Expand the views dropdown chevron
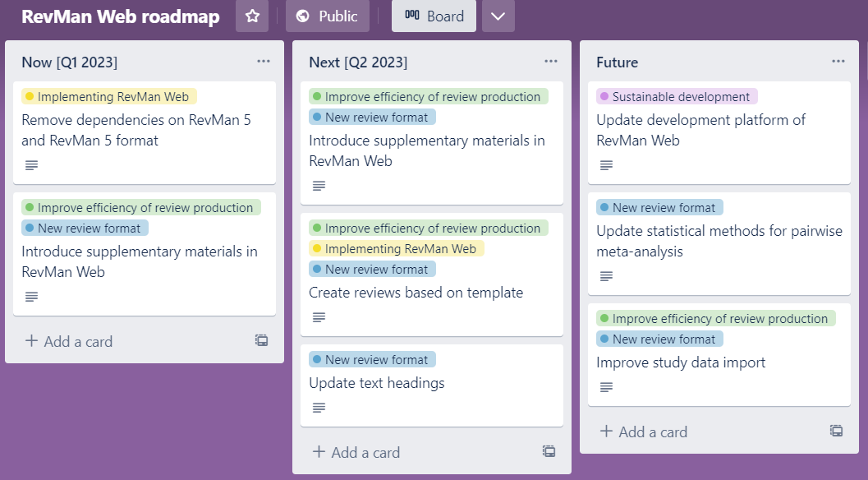 point(498,16)
